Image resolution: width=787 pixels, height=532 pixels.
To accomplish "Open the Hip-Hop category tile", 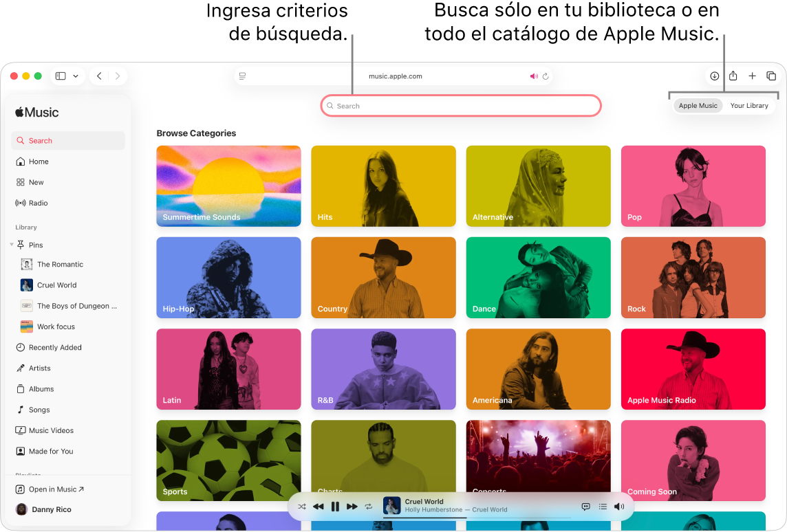I will [x=229, y=278].
